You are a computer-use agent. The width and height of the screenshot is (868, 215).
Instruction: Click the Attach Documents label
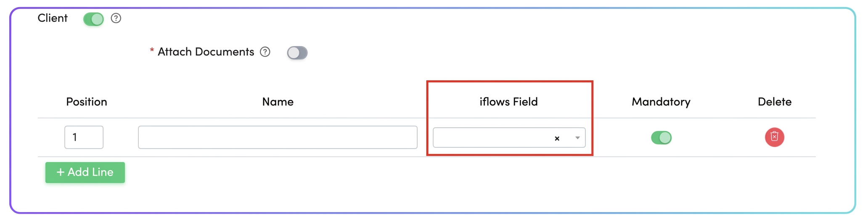[206, 52]
